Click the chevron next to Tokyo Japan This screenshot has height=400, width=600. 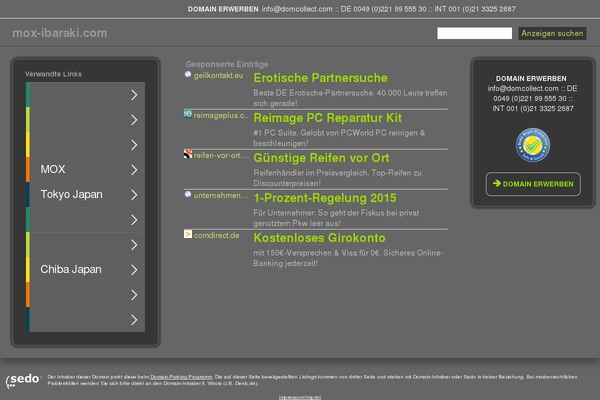click(134, 195)
